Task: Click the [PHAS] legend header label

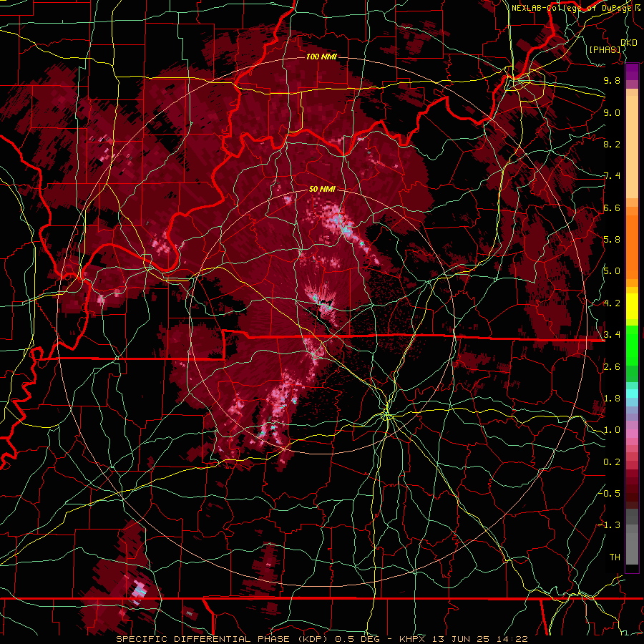Action: (x=605, y=49)
